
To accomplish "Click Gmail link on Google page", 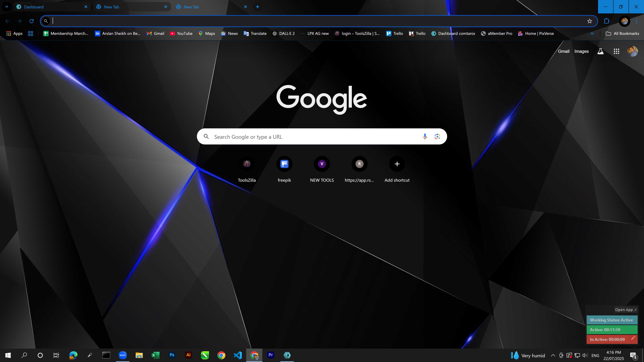I will [x=563, y=51].
